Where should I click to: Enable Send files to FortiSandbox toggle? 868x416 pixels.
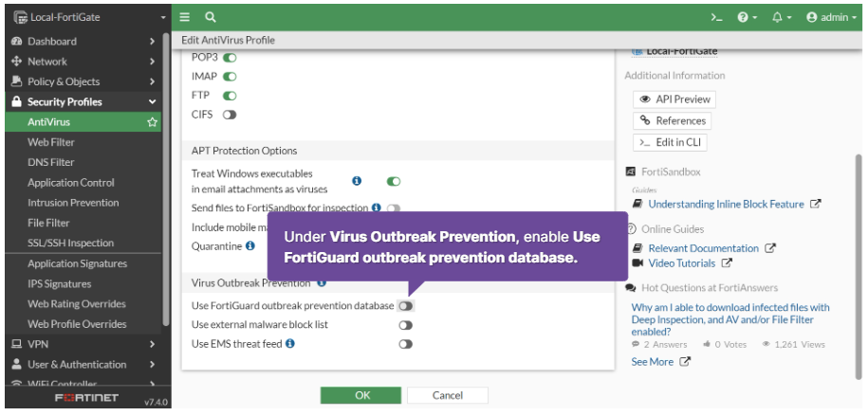point(394,208)
